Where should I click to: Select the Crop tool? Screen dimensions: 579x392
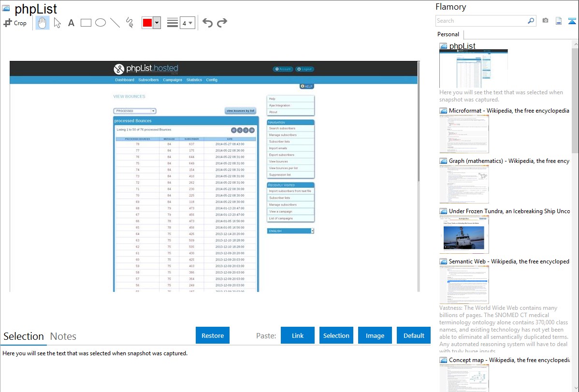(15, 23)
